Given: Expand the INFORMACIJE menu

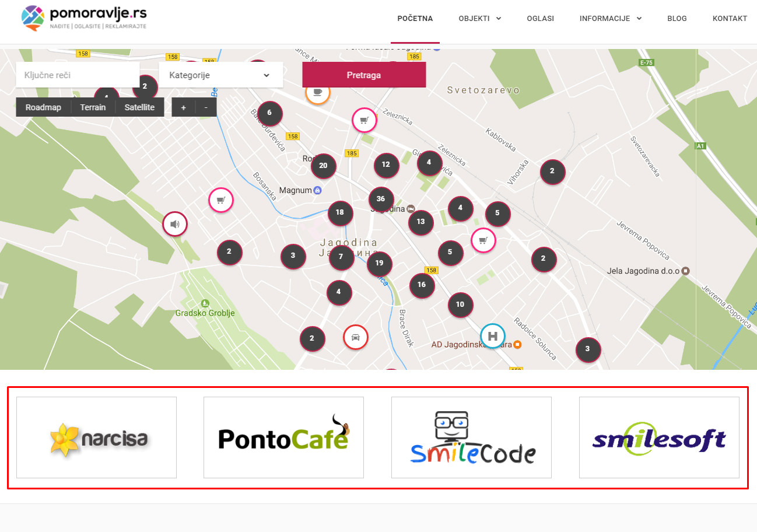Looking at the screenshot, I should click(x=611, y=18).
